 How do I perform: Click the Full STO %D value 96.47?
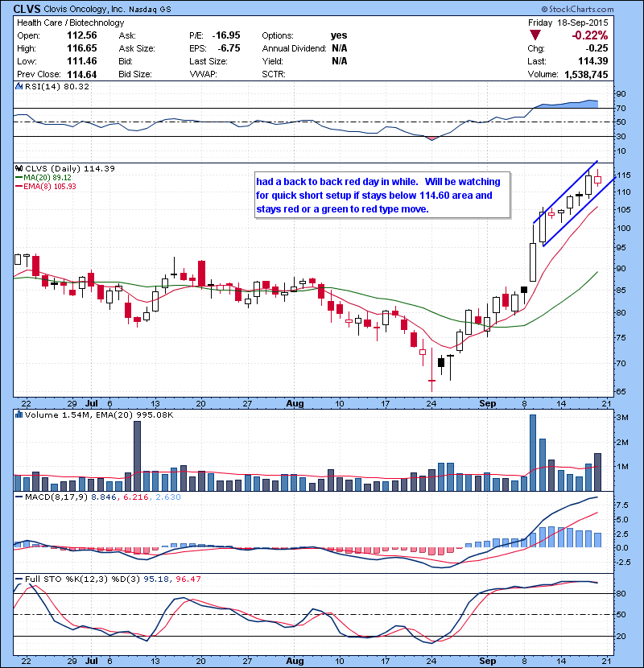click(188, 579)
